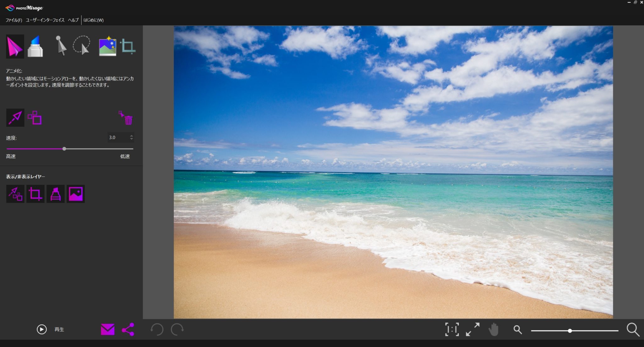Redo the last action
644x347 pixels.
coord(177,329)
